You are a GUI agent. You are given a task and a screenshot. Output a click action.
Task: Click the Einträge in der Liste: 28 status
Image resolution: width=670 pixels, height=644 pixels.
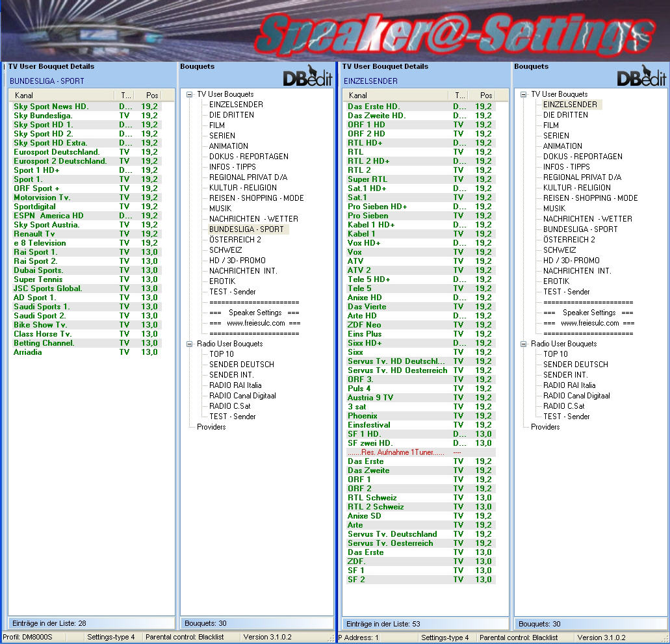[49, 623]
